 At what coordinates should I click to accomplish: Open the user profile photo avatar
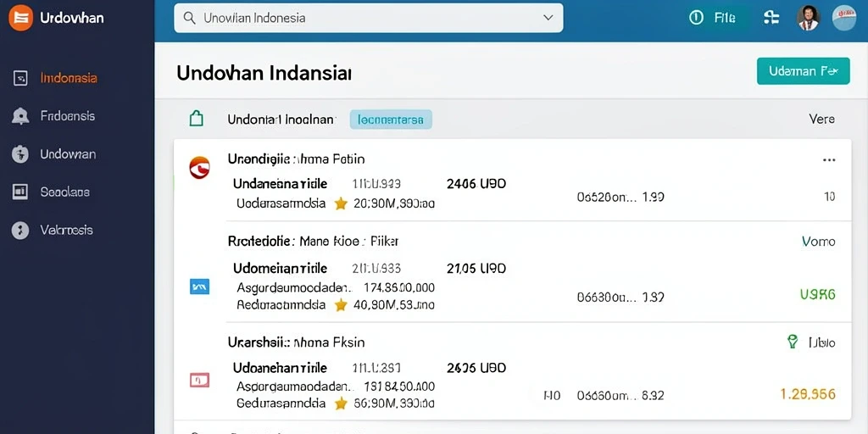pos(808,18)
